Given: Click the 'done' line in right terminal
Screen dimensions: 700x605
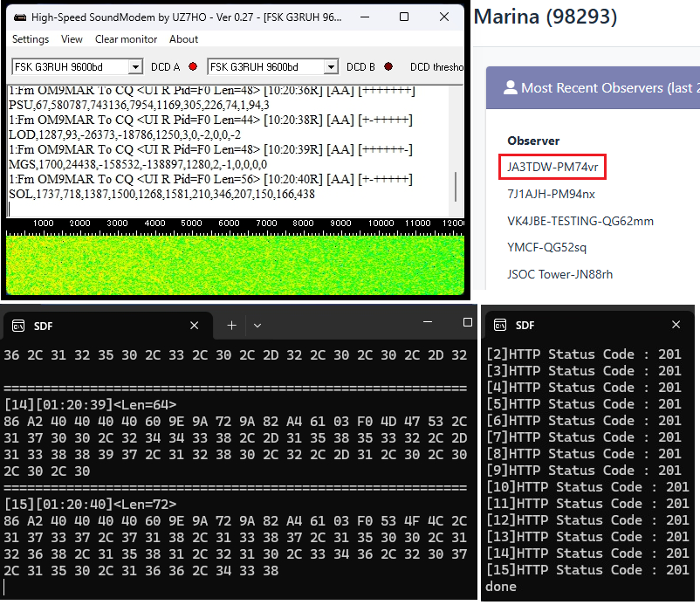Looking at the screenshot, I should (x=501, y=587).
